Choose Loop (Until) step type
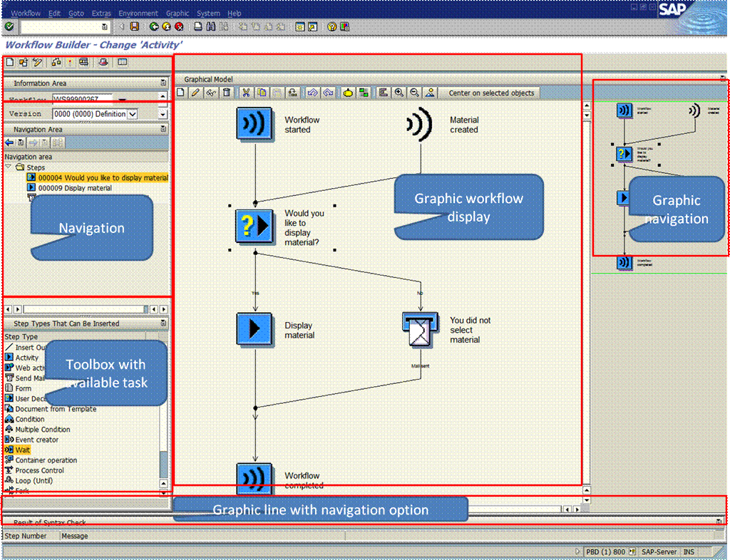The image size is (730, 560). (x=29, y=480)
